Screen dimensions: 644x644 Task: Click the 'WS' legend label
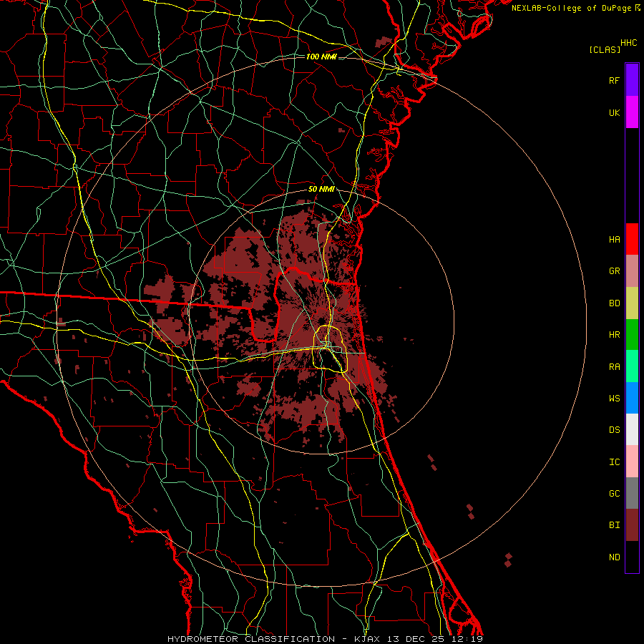[x=614, y=399]
